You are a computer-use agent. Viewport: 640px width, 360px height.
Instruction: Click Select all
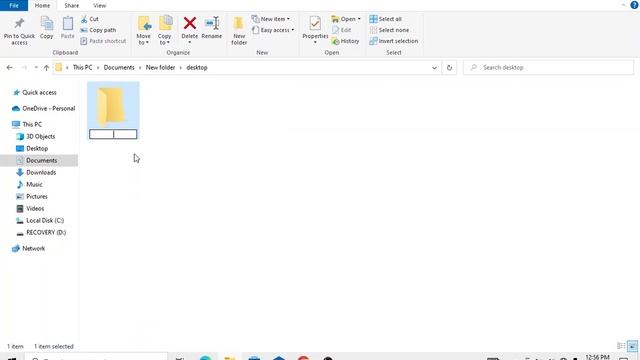pos(386,19)
